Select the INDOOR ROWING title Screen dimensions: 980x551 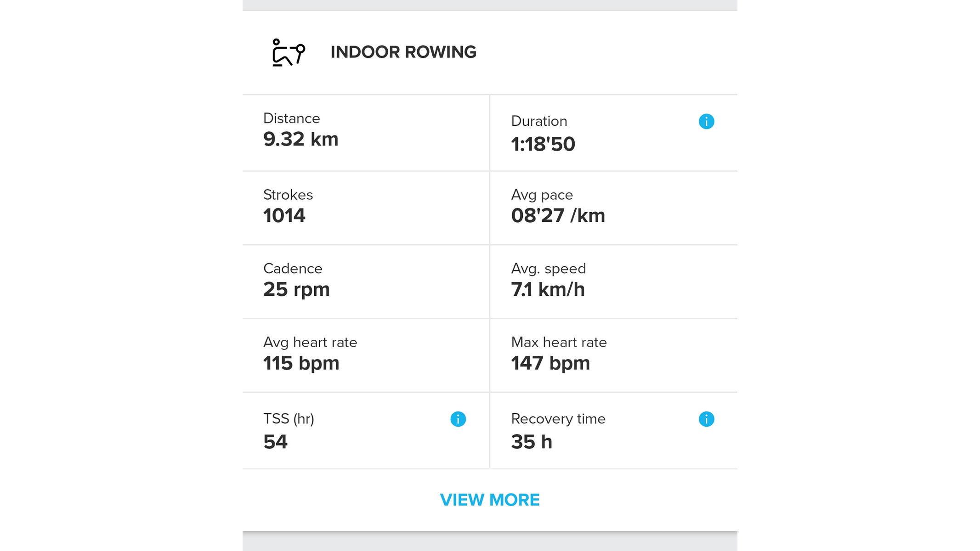(x=403, y=52)
